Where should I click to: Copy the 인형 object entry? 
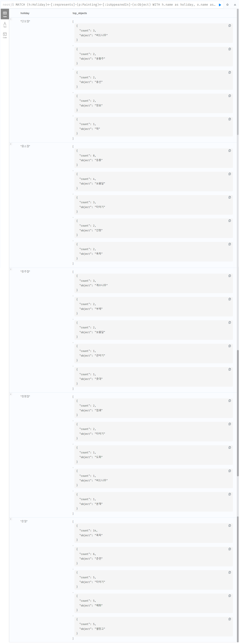229,221
